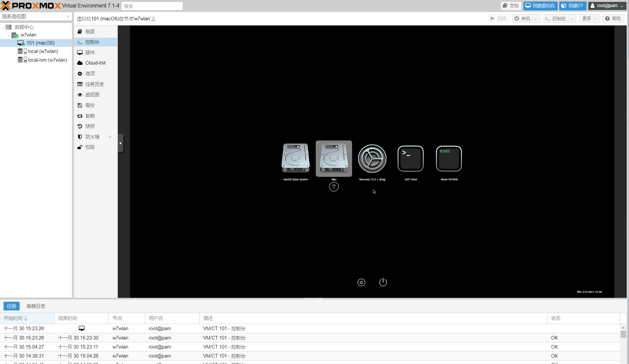629x364 pixels.
Task: Switch to the 任务 tasks tab
Action: (x=12, y=306)
